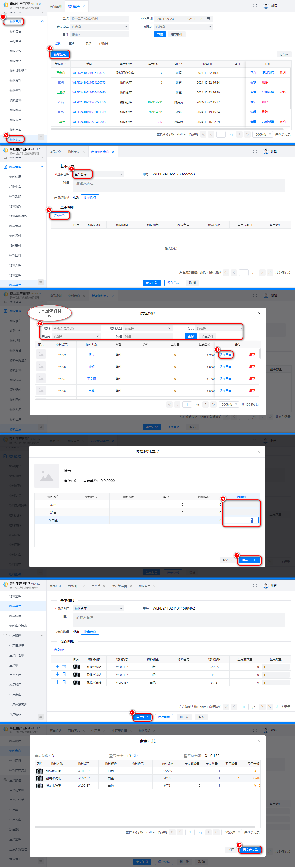Open the 物料类型 filter dropdown
The height and width of the screenshot is (868, 295).
148,328
